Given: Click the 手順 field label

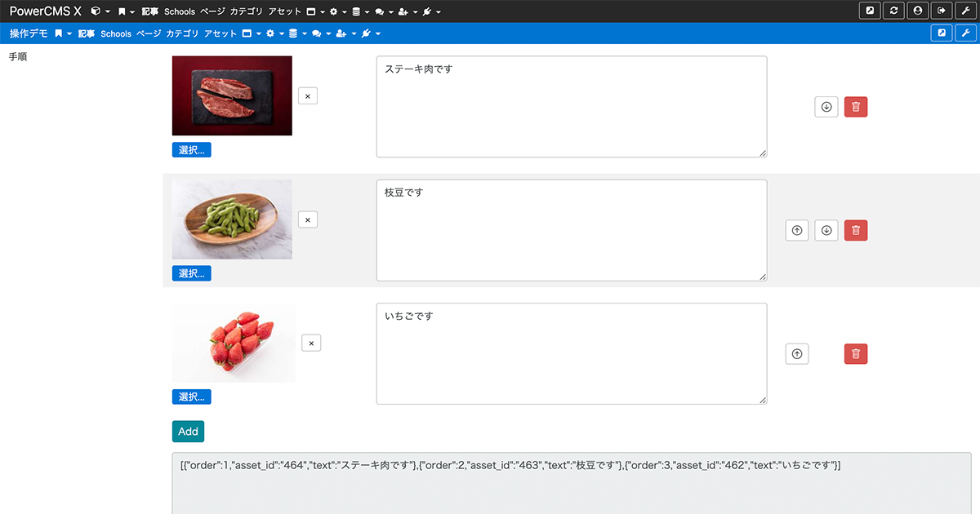Looking at the screenshot, I should click(x=18, y=57).
